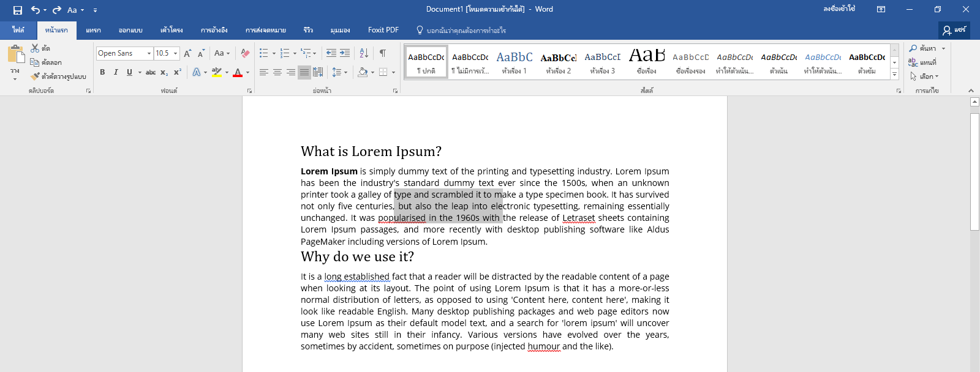980x372 pixels.
Task: Toggle Bold formatting button
Action: pos(102,72)
